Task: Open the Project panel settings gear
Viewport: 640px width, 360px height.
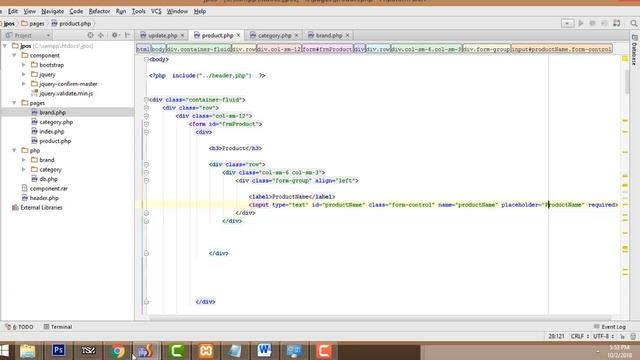Action: point(115,36)
